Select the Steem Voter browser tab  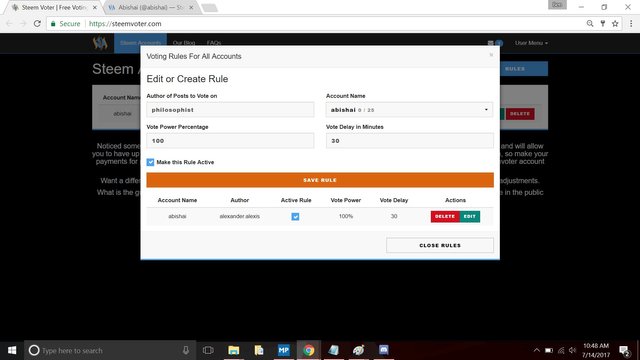pos(54,7)
